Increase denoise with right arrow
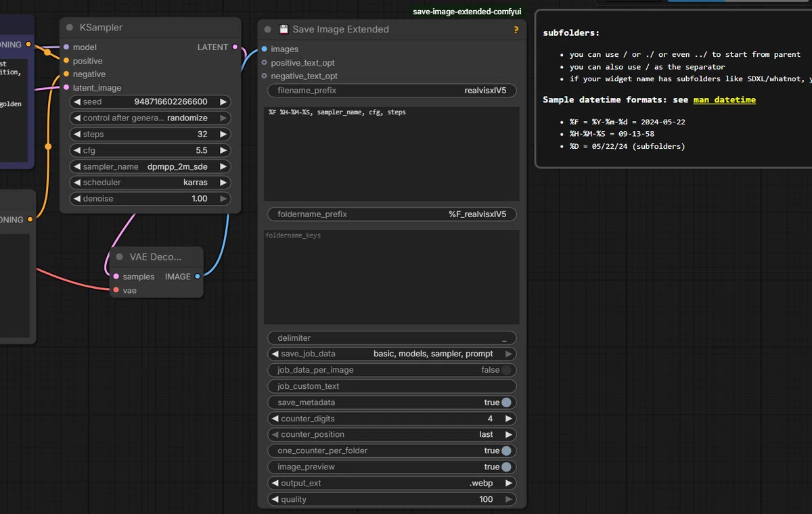Viewport: 812px width, 514px height. coord(223,199)
